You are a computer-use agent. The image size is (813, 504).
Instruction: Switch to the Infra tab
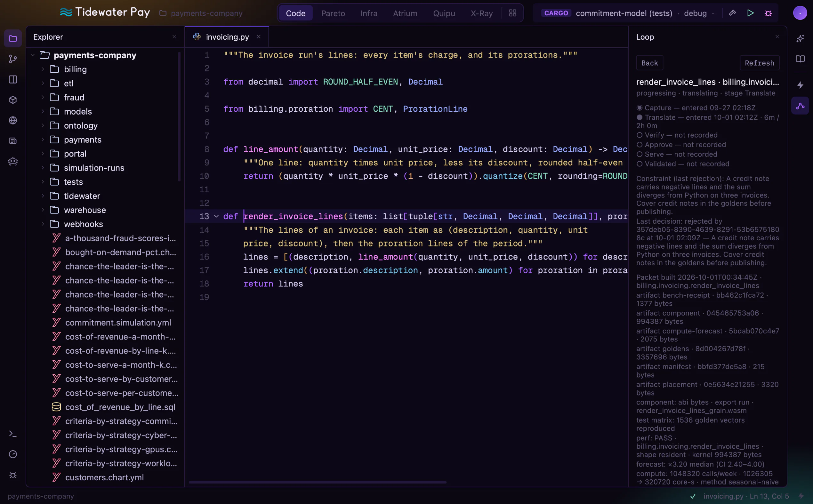coord(369,13)
